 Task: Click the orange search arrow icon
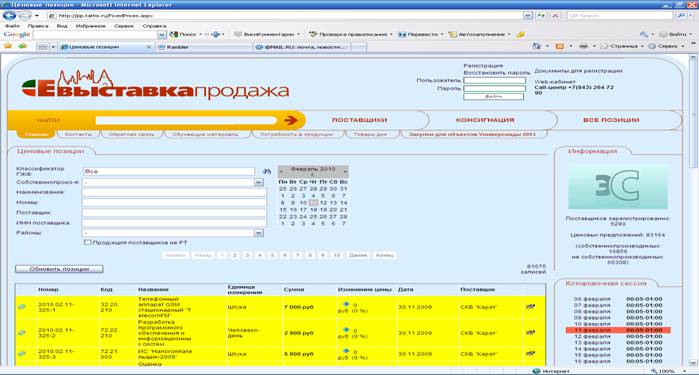(x=291, y=120)
